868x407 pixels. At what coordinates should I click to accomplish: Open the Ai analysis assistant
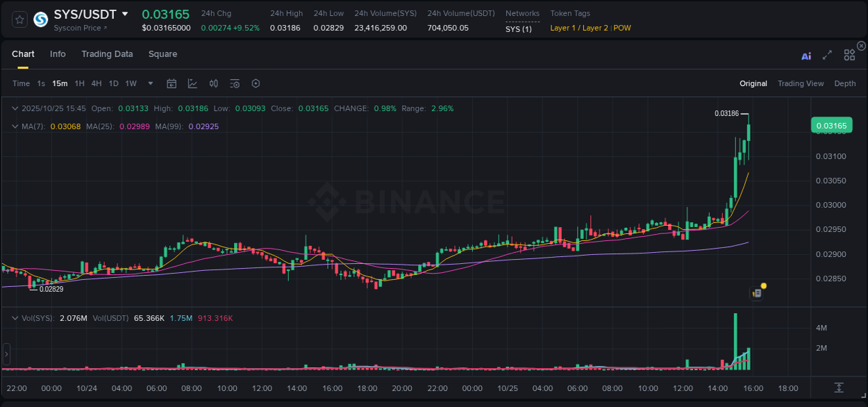[x=806, y=56]
